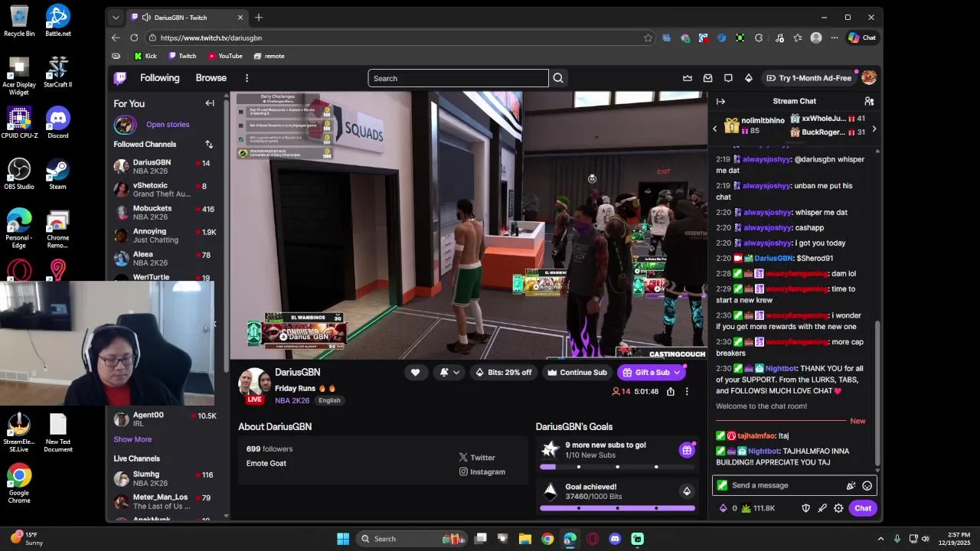Open NBA 2K26 category link under title
The height and width of the screenshot is (551, 980).
tap(292, 400)
